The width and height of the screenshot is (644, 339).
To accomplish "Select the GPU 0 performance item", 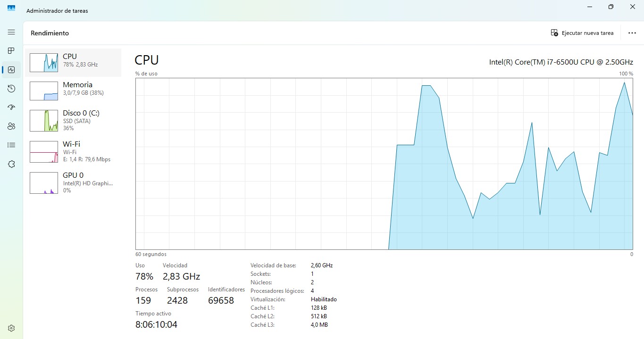I will tap(73, 182).
